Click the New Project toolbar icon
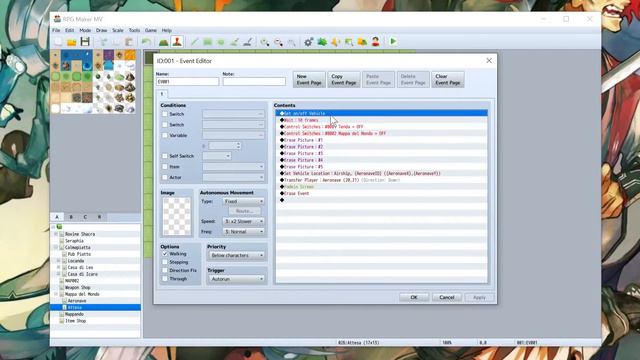The image size is (640, 360). point(58,42)
